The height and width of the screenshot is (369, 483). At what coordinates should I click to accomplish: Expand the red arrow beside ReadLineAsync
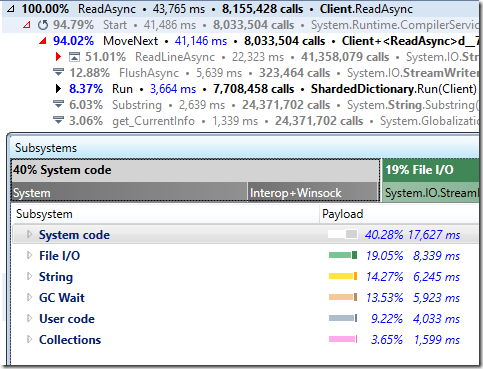pyautogui.click(x=58, y=57)
